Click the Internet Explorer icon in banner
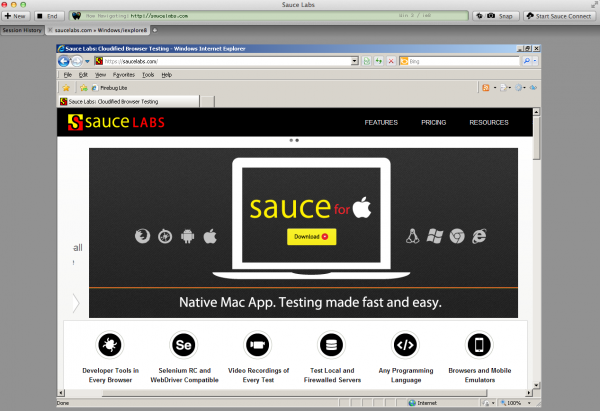Viewport: 600px width, 411px height. (479, 236)
